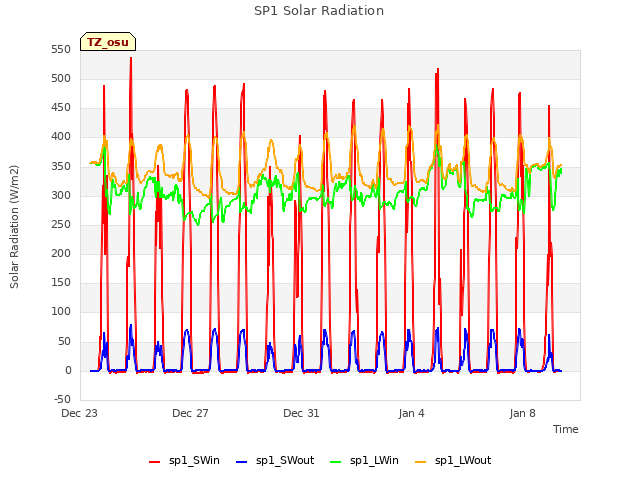Viewport: 640px width, 480px height.
Task: Click the blue sp1_SWout legend swatch
Action: (x=242, y=462)
